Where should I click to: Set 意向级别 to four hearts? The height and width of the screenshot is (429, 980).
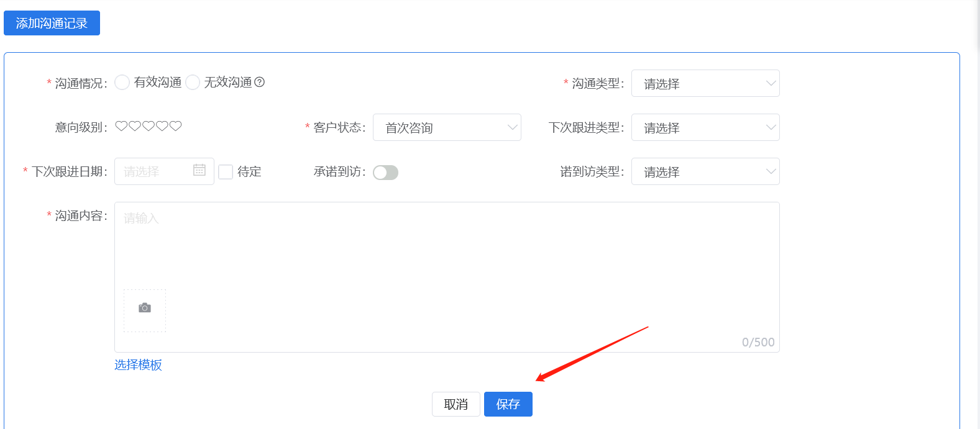(162, 126)
